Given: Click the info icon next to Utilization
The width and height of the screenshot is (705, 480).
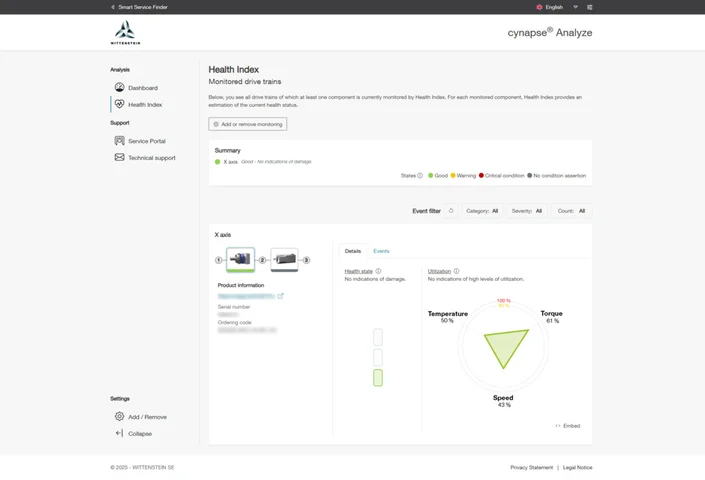Looking at the screenshot, I should [457, 271].
